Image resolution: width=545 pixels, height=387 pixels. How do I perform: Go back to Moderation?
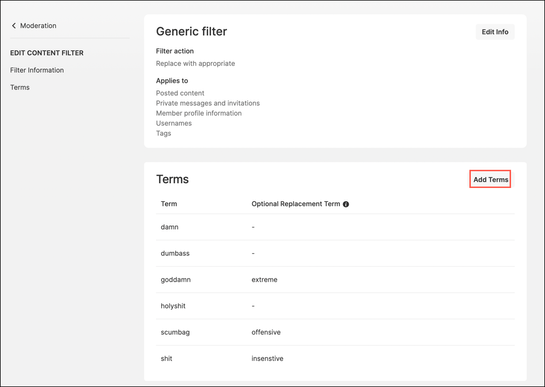tap(34, 25)
